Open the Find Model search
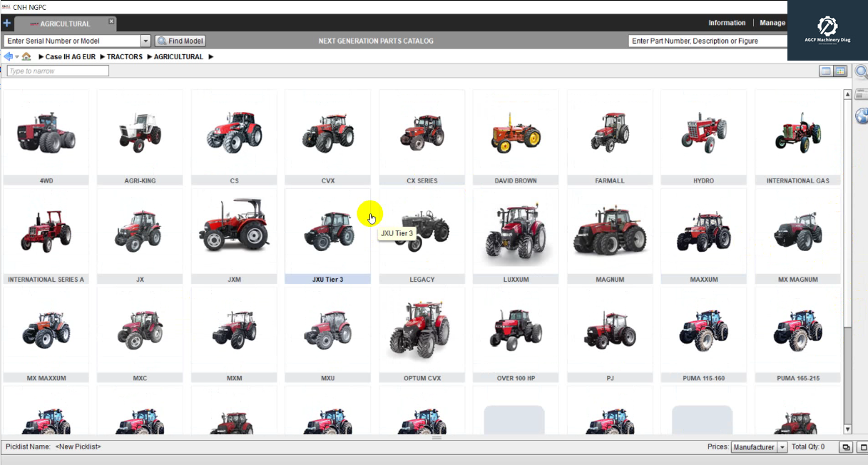The height and width of the screenshot is (465, 868). coord(180,41)
